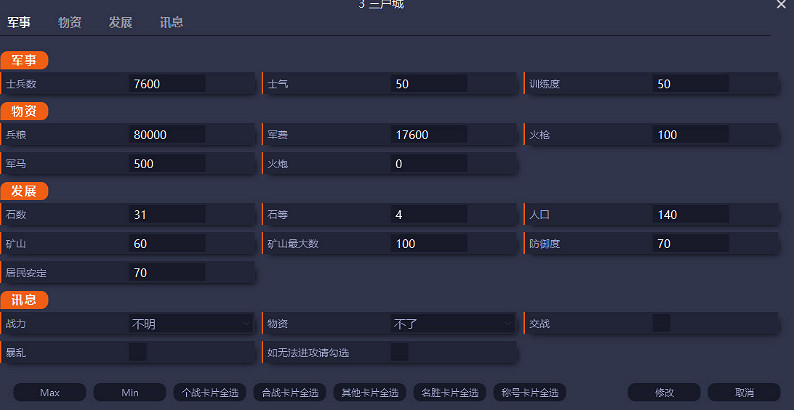Click the 个战卡片全选 button
Image resolution: width=794 pixels, height=410 pixels.
point(208,392)
